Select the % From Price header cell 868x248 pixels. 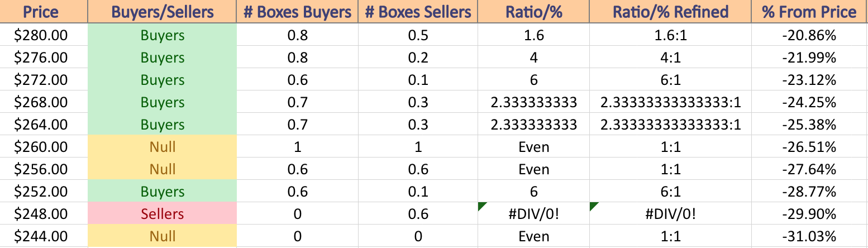point(810,12)
